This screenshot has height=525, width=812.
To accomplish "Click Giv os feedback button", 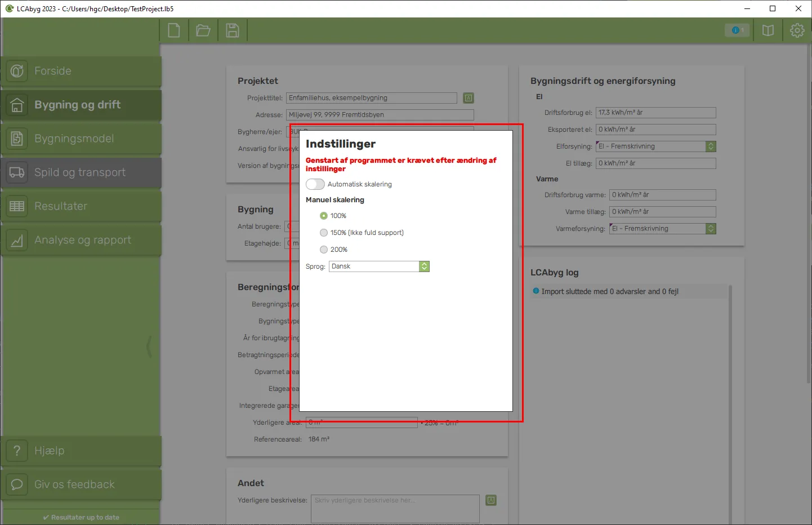I will point(81,484).
